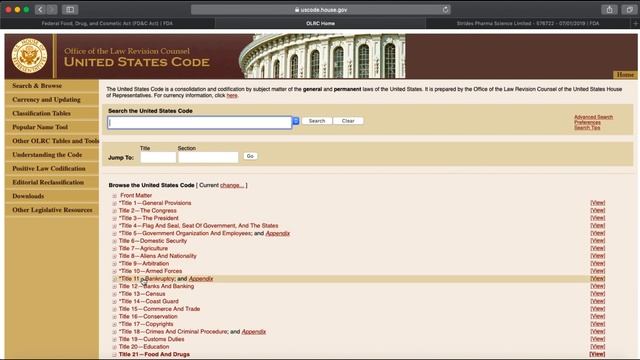Open Title 20—Education

pyautogui.click(x=144, y=347)
